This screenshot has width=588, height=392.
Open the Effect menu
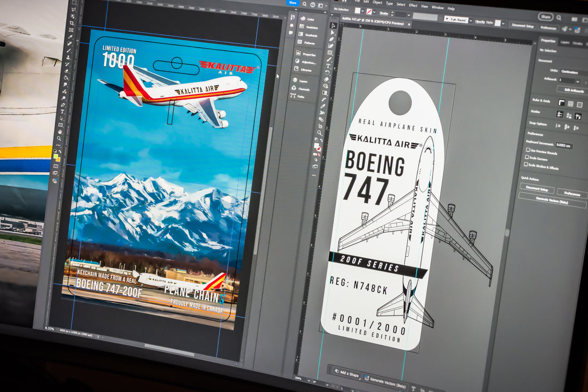[413, 5]
